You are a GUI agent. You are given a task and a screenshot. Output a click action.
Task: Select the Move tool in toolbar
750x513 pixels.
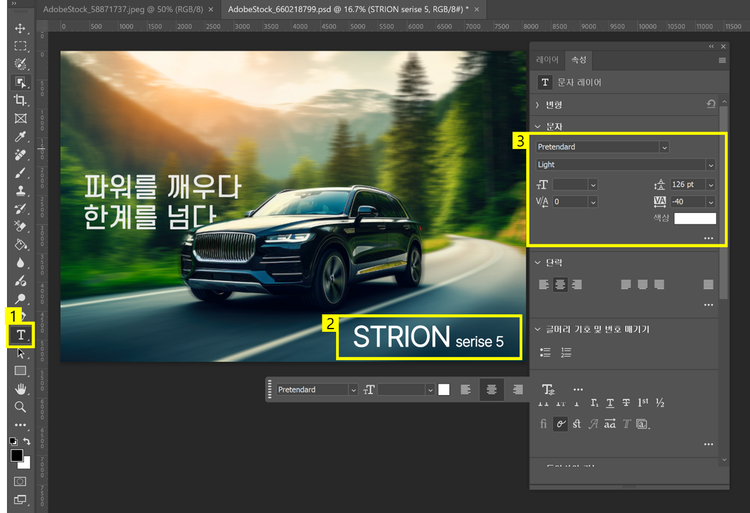[x=20, y=28]
